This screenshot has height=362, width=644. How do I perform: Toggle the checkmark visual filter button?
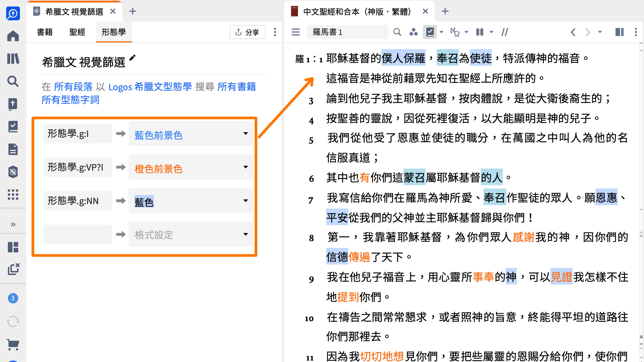tap(430, 32)
